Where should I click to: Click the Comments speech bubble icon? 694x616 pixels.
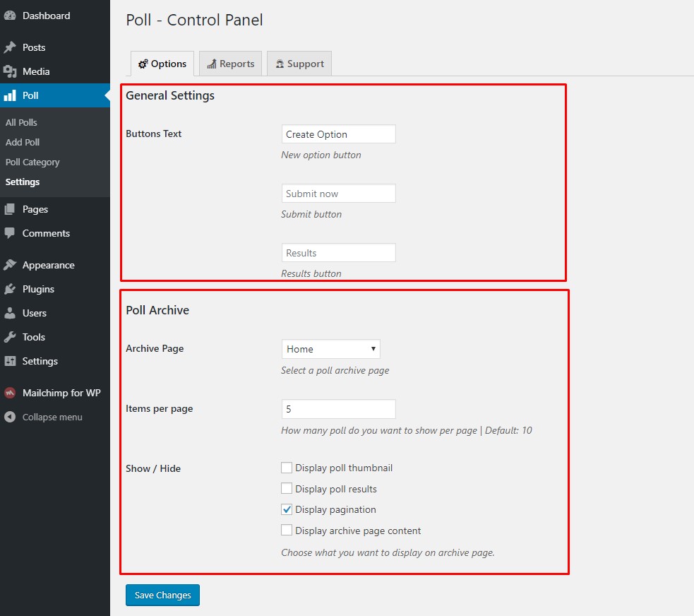pos(10,233)
